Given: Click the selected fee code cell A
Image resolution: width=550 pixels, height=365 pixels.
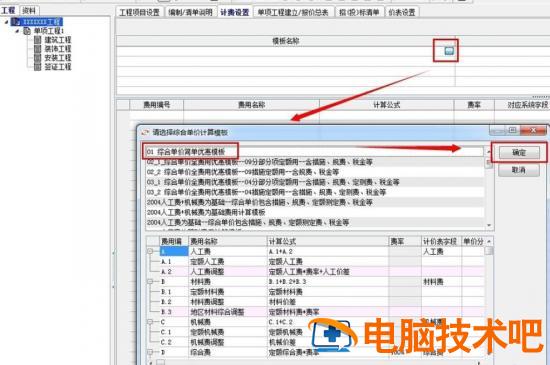Looking at the screenshot, I should click(x=174, y=251).
